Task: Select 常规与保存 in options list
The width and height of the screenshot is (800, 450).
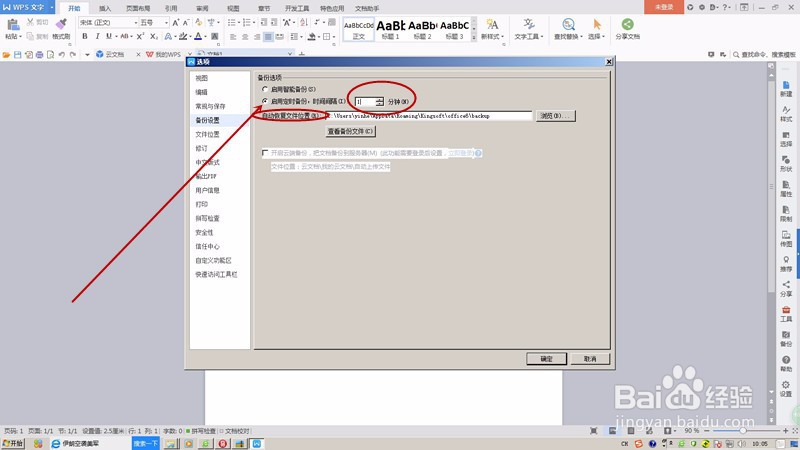Action: pos(210,106)
